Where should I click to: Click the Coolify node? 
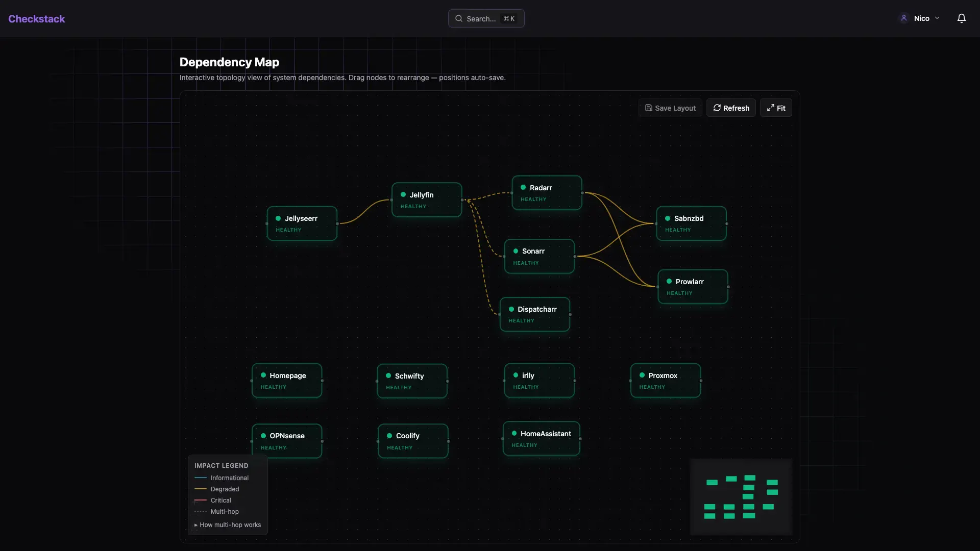point(413,441)
